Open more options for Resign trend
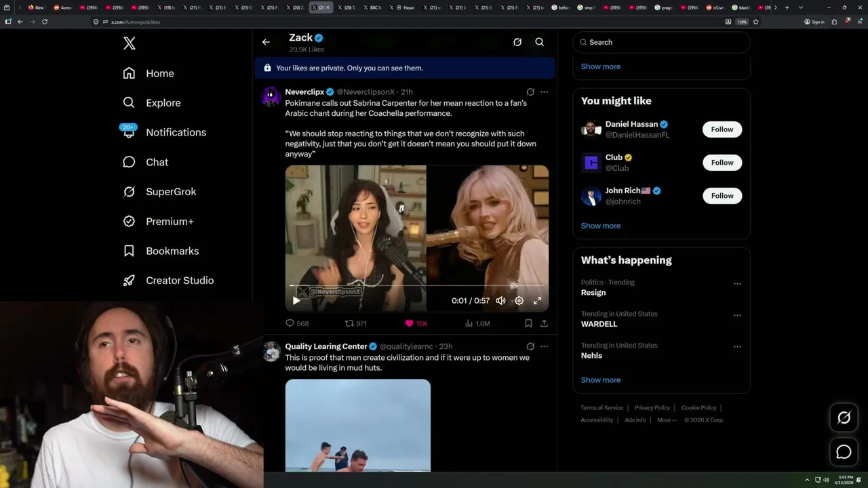 click(737, 283)
